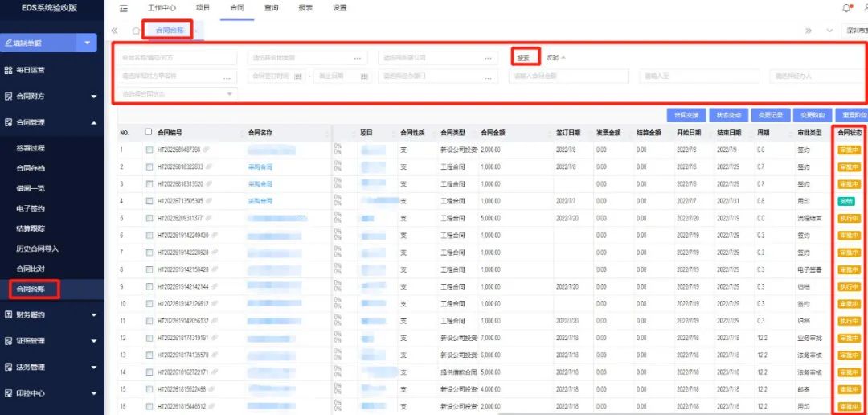Open the end-date calendar icon
Screen dimensions: 868x415
pos(364,76)
